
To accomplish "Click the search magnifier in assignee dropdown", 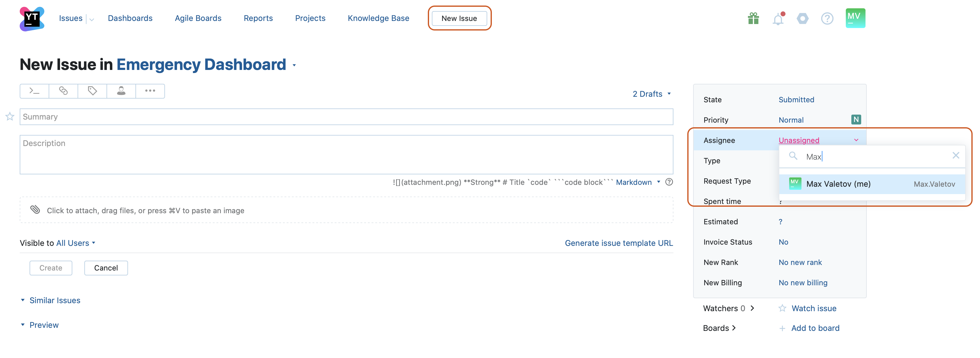I will tap(793, 156).
